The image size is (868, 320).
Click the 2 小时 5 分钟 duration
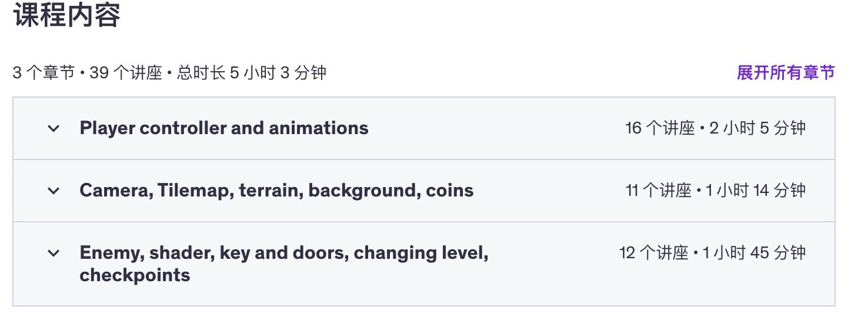tap(757, 128)
